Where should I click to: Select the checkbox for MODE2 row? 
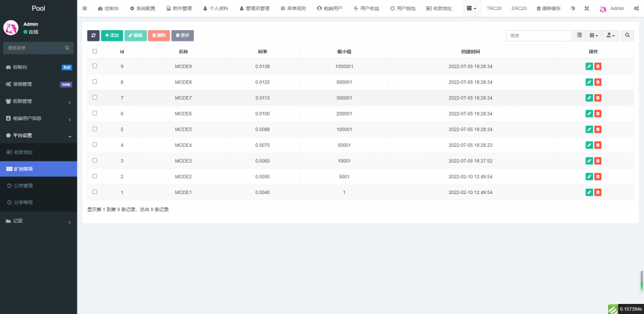click(95, 176)
